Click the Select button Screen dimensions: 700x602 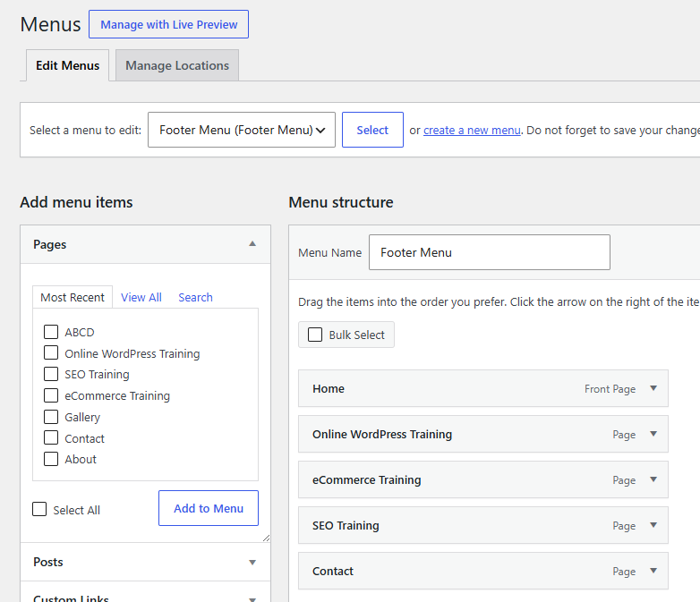tap(372, 130)
